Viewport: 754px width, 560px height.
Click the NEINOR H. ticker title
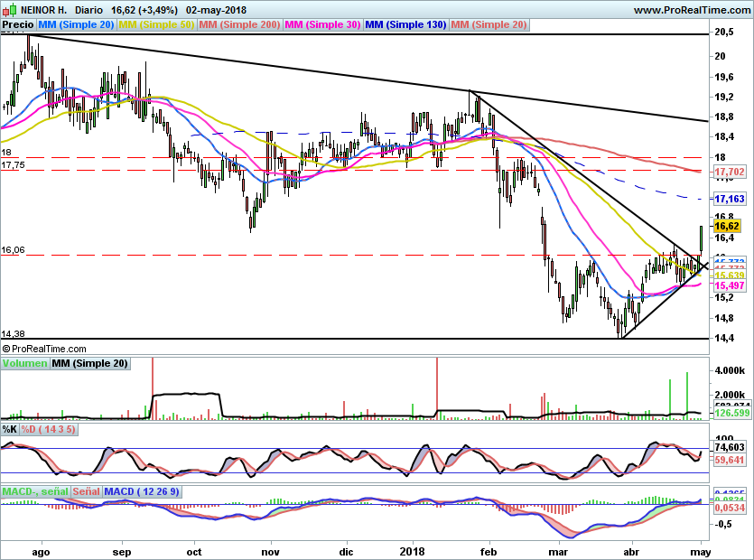43,10
